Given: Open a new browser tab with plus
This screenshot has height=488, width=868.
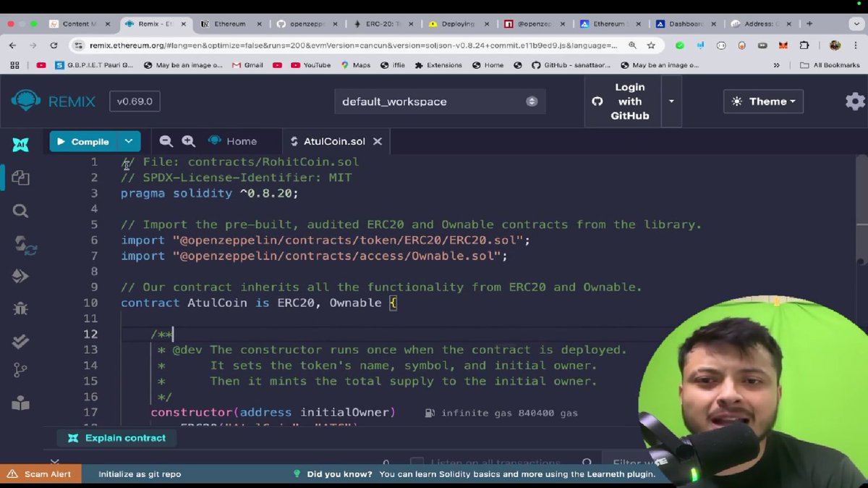Looking at the screenshot, I should coord(809,24).
